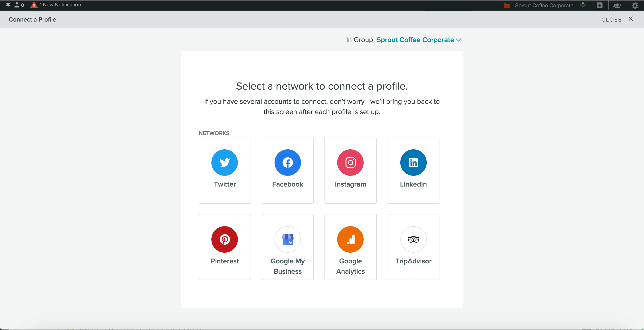
Task: Click the Instagram label text
Action: point(350,184)
